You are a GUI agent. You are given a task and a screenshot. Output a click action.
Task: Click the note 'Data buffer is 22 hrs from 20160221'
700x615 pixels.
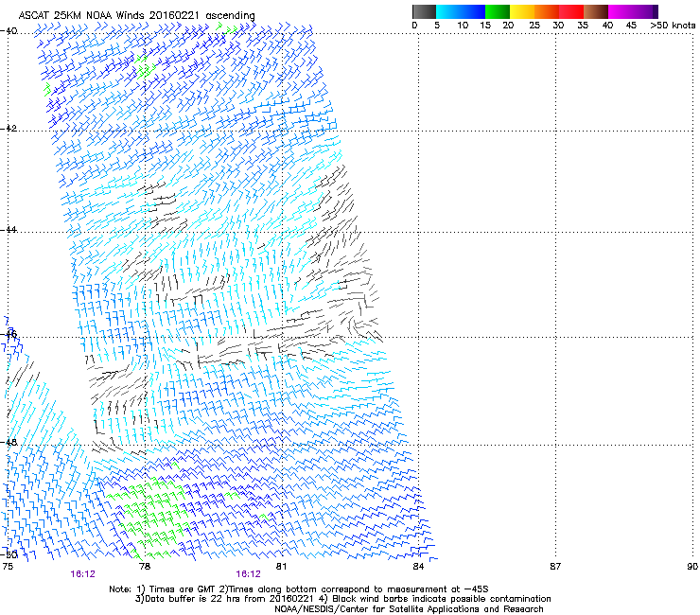point(228,599)
